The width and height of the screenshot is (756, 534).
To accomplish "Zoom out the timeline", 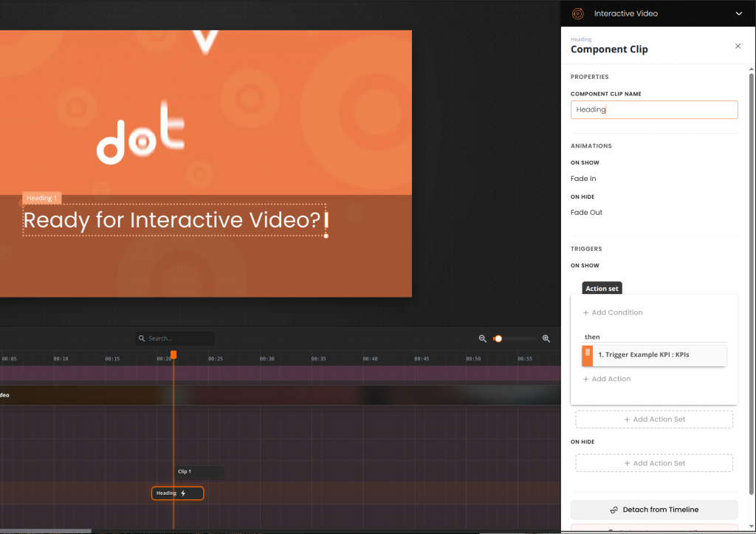I will tap(482, 338).
